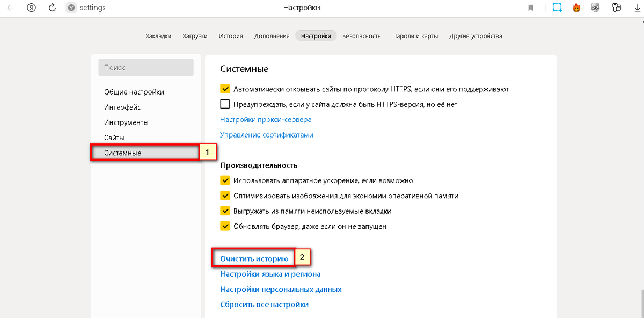
Task: Disable automatic HTTPS opening checkbox
Action: [x=225, y=89]
